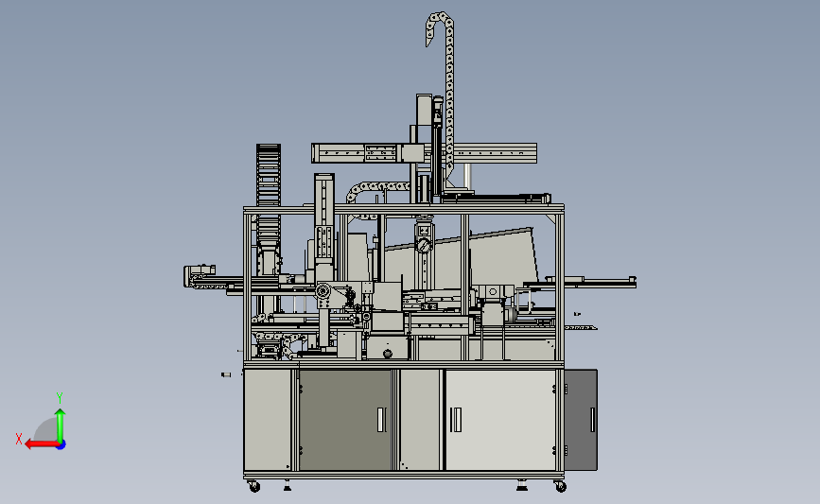820x504 pixels.
Task: Click the red X axis label
Action: (x=19, y=439)
